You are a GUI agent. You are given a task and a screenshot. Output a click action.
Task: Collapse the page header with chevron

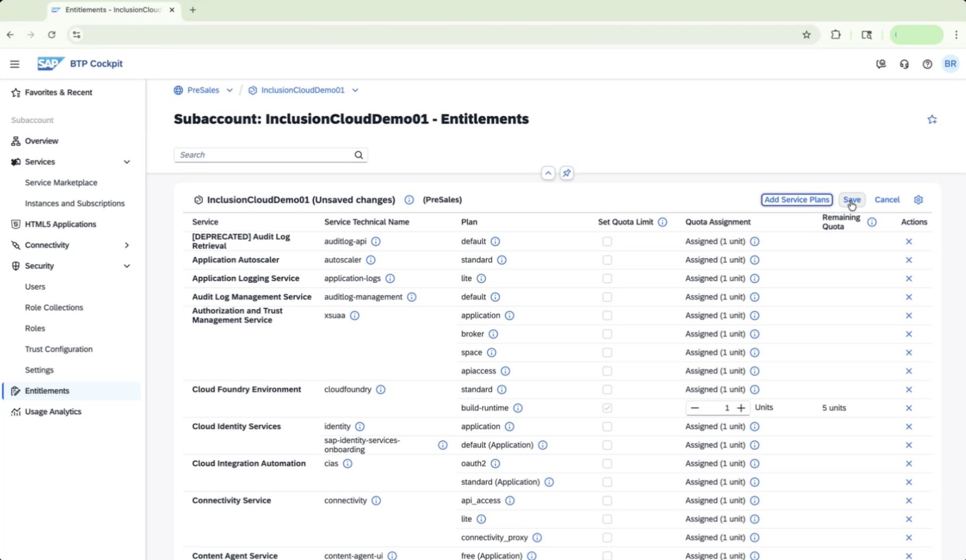(548, 173)
